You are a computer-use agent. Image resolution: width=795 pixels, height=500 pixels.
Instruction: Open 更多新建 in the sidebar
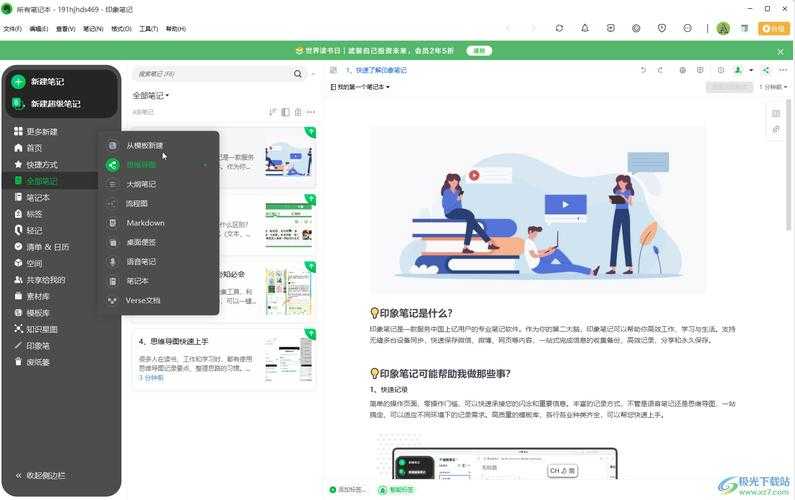coord(36,131)
